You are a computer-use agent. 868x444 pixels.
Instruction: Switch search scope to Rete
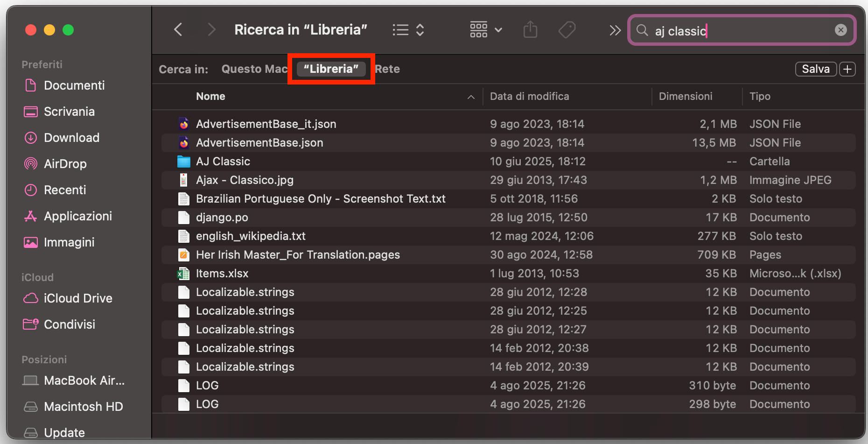coord(387,69)
